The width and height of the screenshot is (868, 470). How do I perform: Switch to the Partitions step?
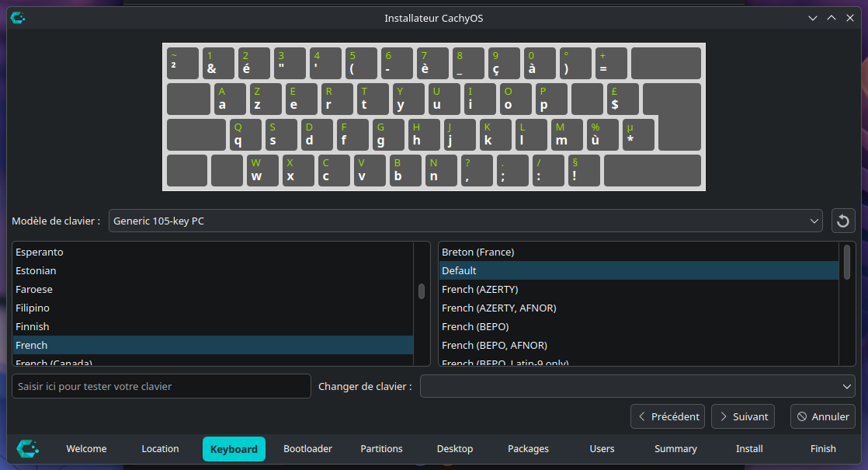point(381,448)
